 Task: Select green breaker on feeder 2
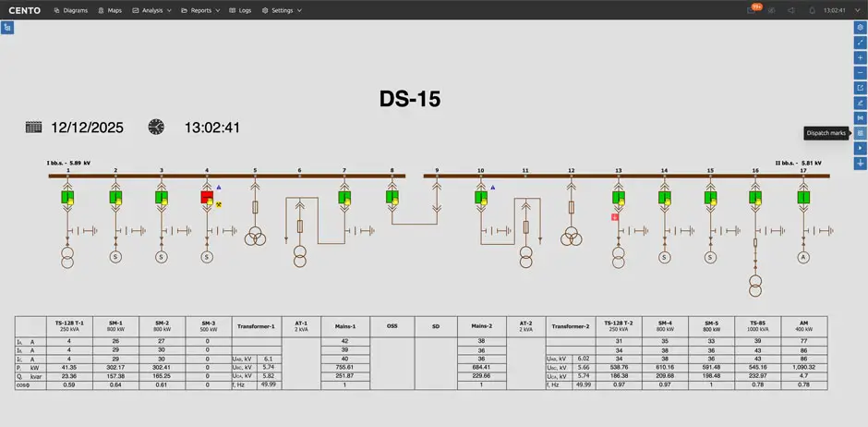115,197
